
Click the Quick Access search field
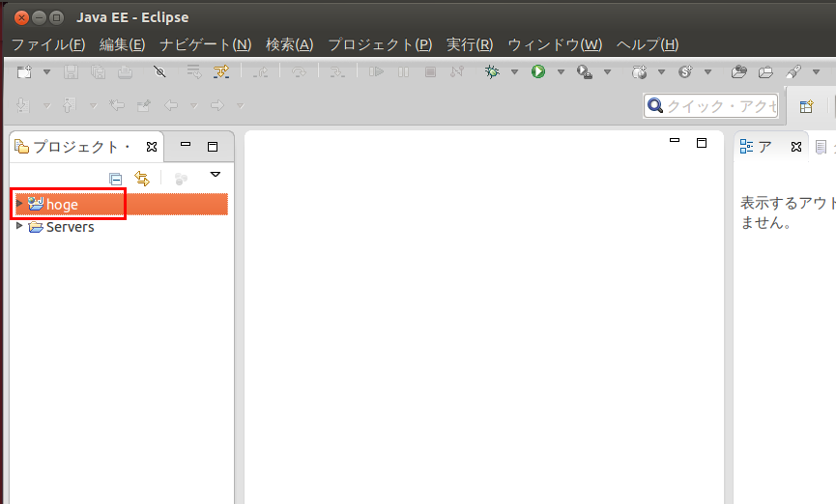[710, 105]
